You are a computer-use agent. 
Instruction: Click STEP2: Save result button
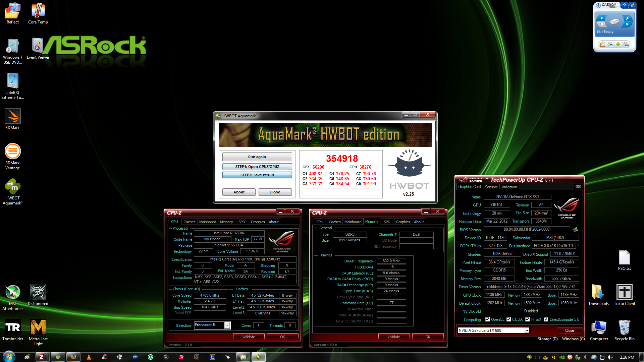257,175
